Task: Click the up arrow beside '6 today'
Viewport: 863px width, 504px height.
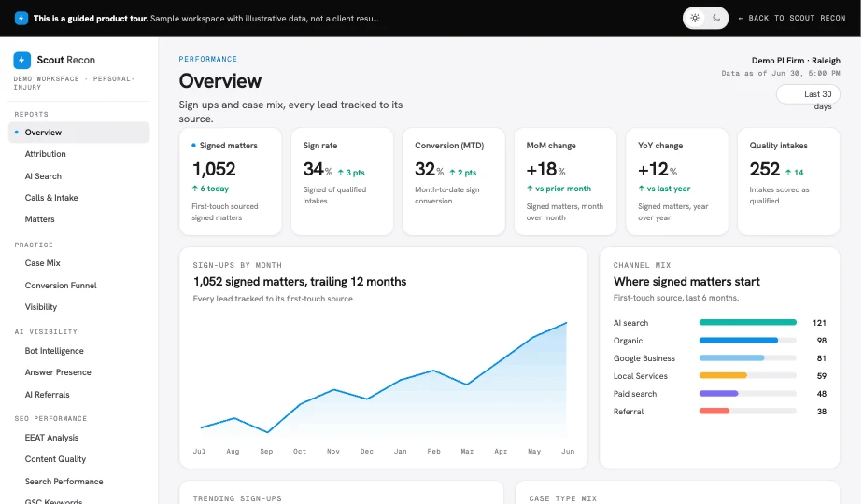Action: pyautogui.click(x=195, y=189)
